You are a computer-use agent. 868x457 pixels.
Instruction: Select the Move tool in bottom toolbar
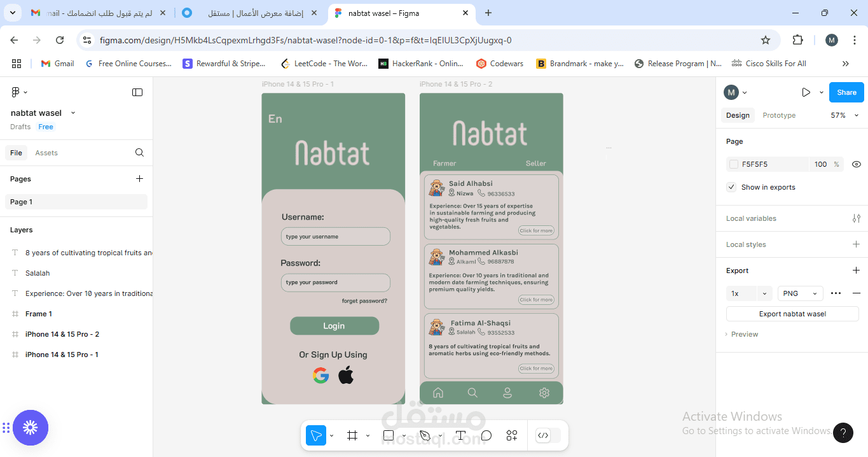[315, 435]
